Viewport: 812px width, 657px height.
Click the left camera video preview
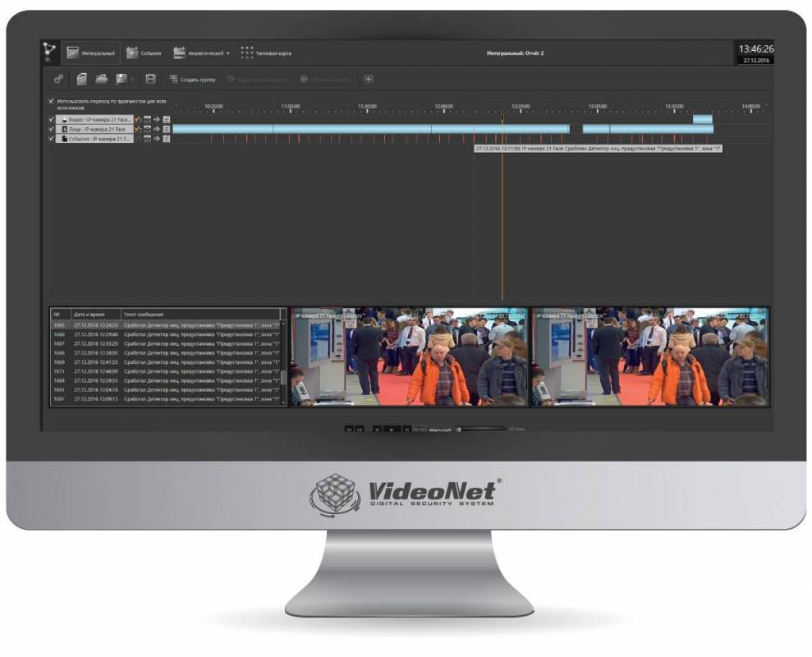coord(409,356)
